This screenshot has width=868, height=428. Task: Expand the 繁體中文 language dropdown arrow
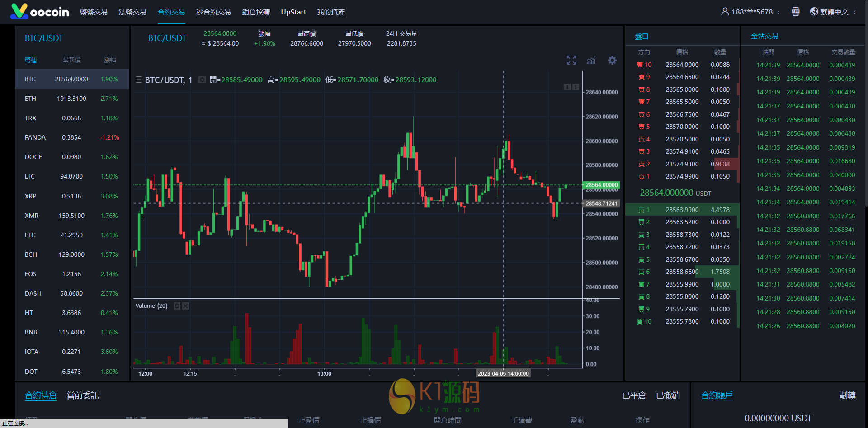click(854, 12)
